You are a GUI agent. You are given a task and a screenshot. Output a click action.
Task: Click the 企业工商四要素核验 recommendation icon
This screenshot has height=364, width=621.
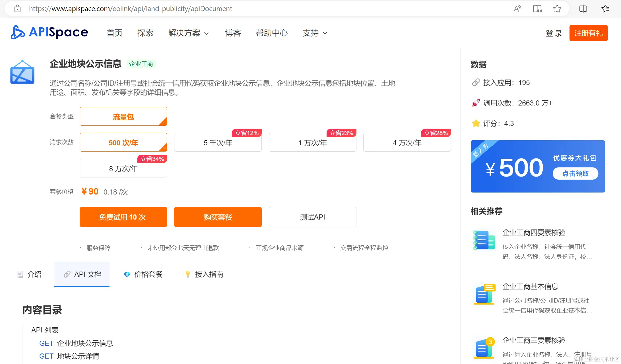coord(484,240)
